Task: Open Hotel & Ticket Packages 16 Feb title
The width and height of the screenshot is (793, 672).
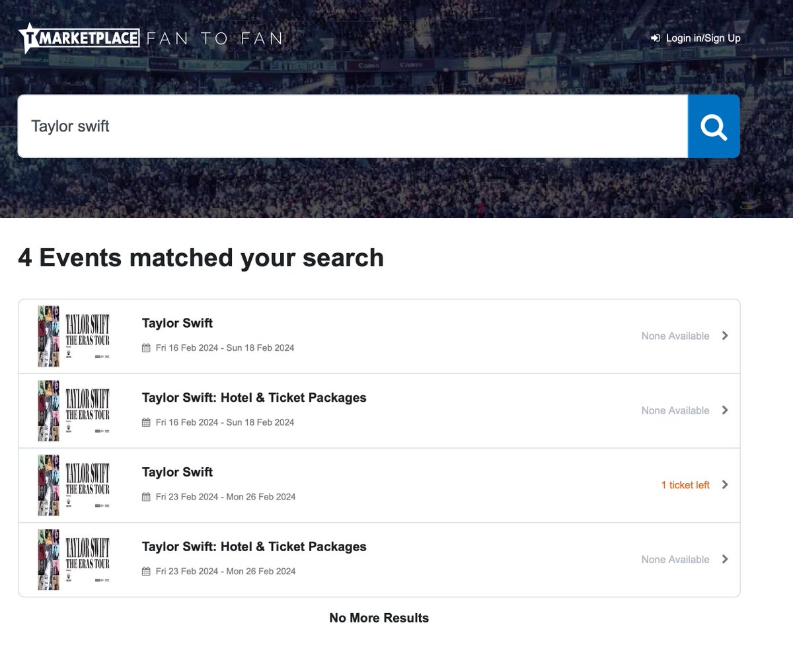Action: click(x=254, y=398)
